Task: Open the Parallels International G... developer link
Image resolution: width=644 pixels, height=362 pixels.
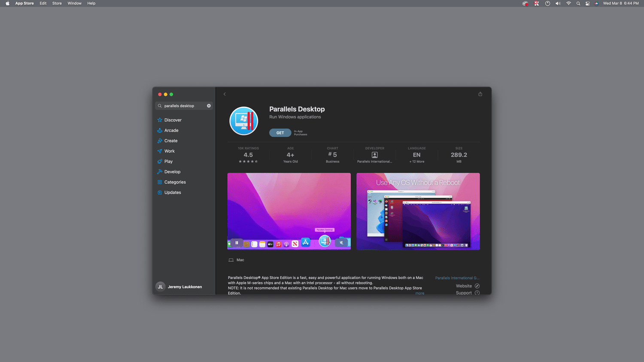Action: [x=457, y=278]
